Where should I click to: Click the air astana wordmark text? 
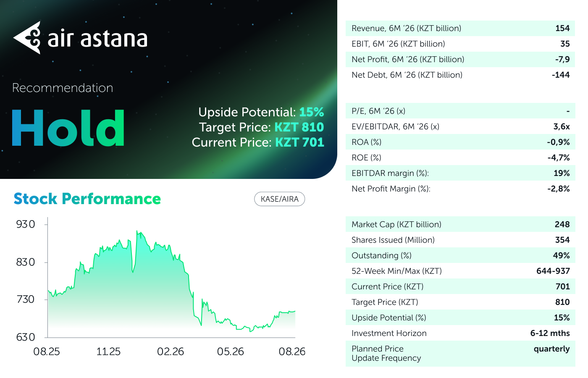pos(97,39)
